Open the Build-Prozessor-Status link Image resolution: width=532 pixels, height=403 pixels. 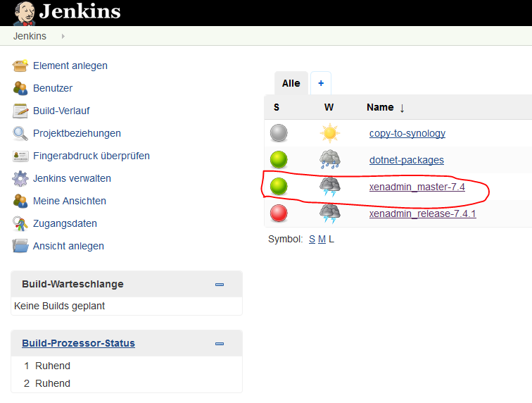click(78, 343)
